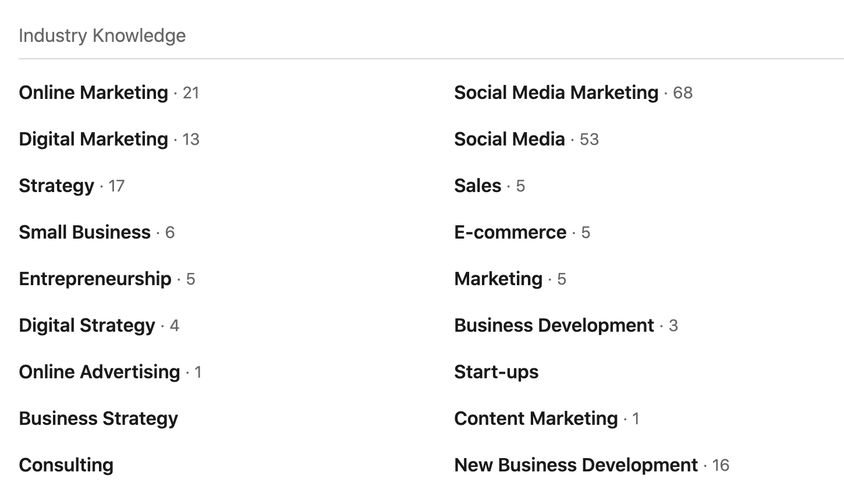The image size is (844, 504).
Task: Select the Content Marketing skill
Action: (536, 418)
